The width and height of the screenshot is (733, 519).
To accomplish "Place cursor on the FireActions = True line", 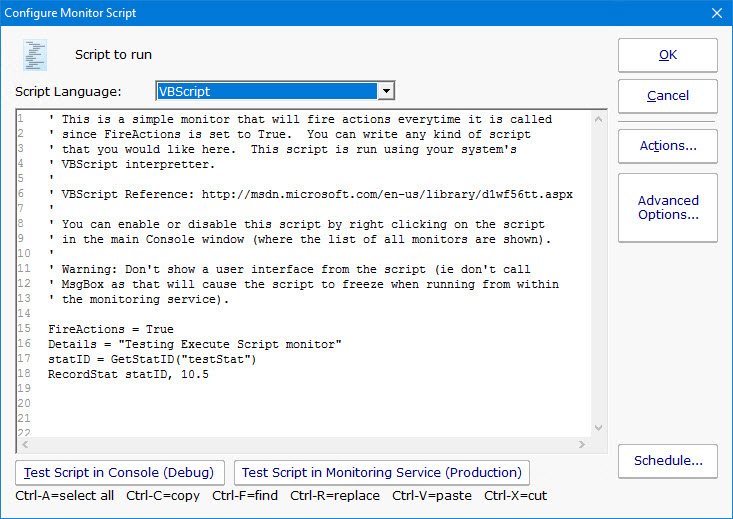I will click(110, 329).
